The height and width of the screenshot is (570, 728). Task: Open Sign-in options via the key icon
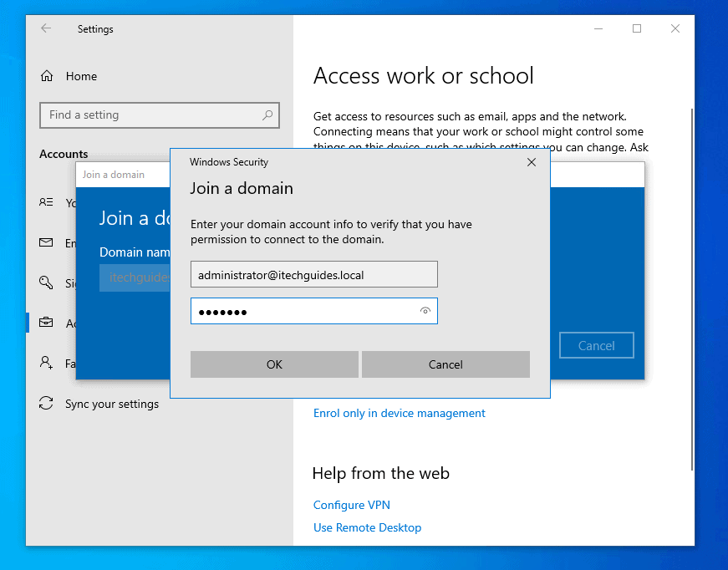click(46, 282)
